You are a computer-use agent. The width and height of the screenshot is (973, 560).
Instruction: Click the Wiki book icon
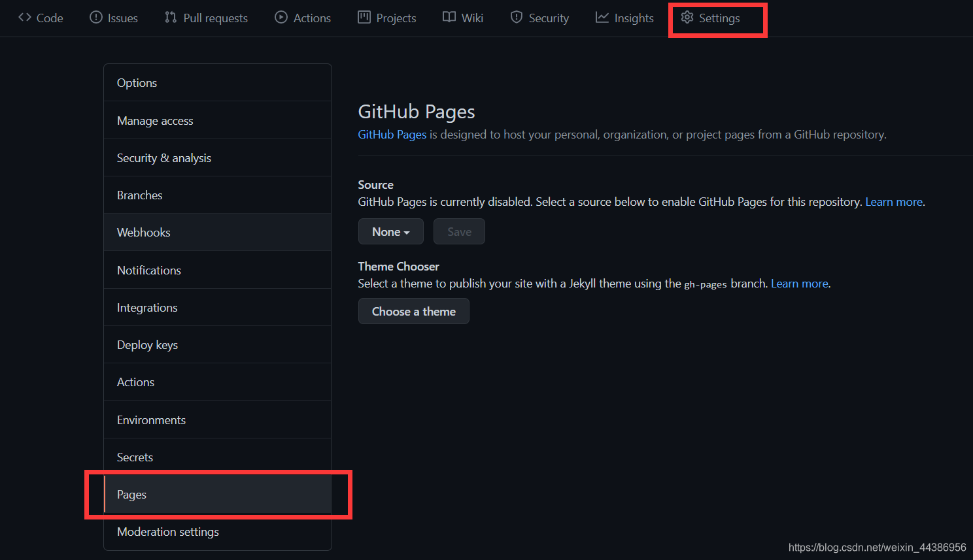449,18
